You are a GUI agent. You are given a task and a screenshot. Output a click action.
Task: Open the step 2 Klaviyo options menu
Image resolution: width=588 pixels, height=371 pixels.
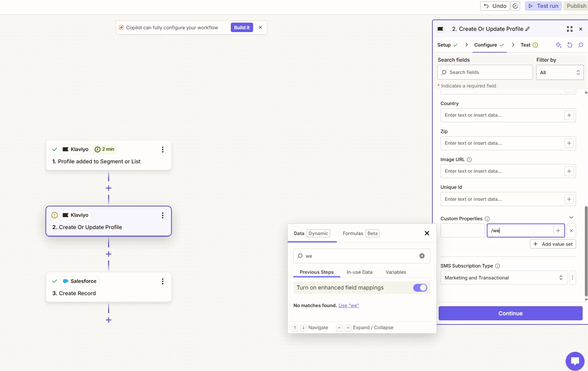tap(163, 215)
